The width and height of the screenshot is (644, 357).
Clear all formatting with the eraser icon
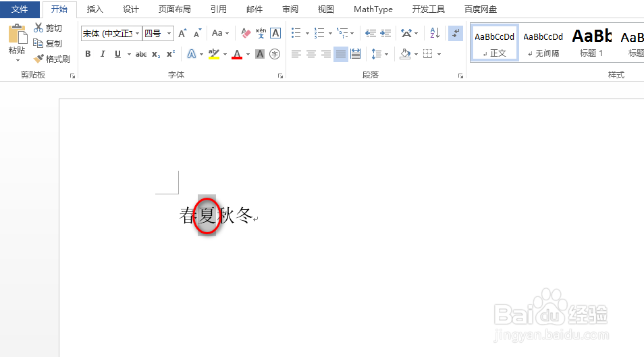[246, 33]
